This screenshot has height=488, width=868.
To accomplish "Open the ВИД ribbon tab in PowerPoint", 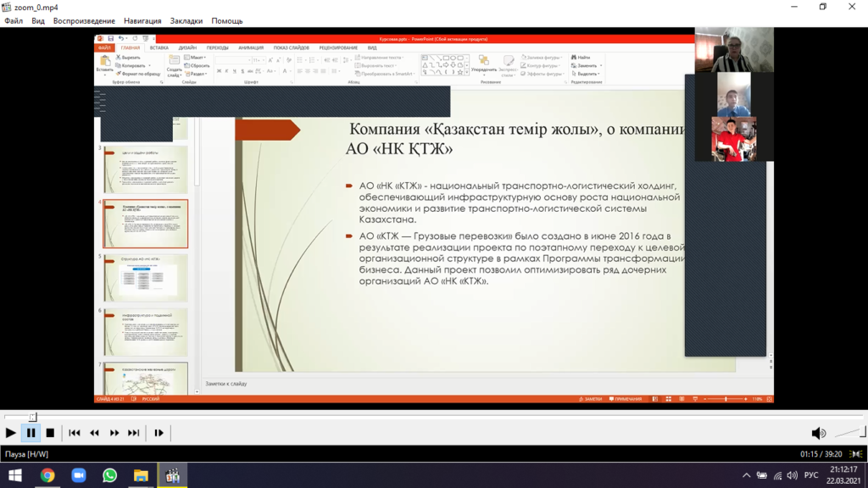I will point(372,48).
